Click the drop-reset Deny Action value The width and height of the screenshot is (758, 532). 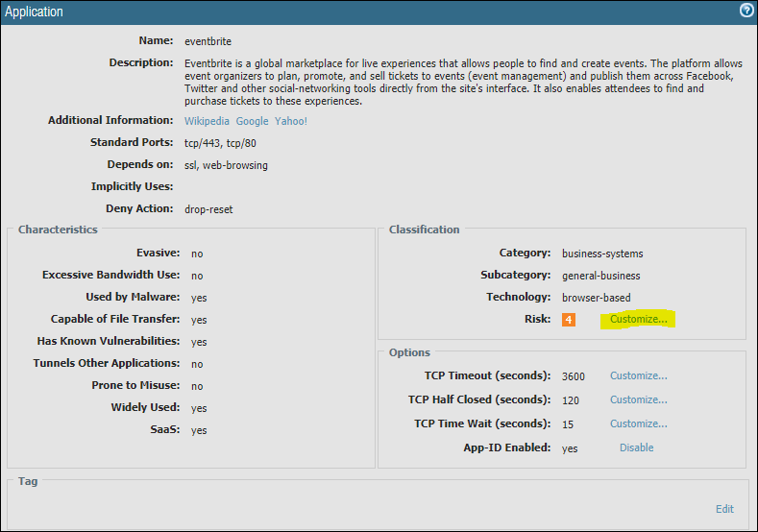coord(208,209)
